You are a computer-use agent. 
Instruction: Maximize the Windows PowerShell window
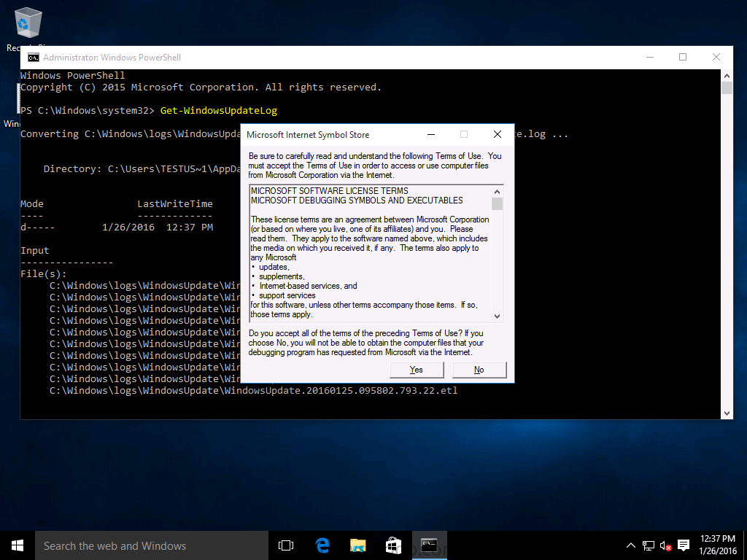point(683,57)
